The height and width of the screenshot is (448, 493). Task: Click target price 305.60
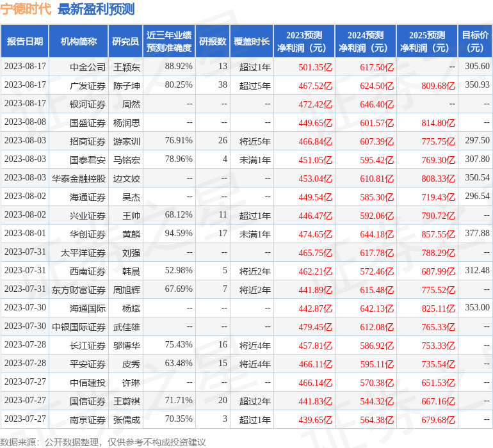(477, 66)
